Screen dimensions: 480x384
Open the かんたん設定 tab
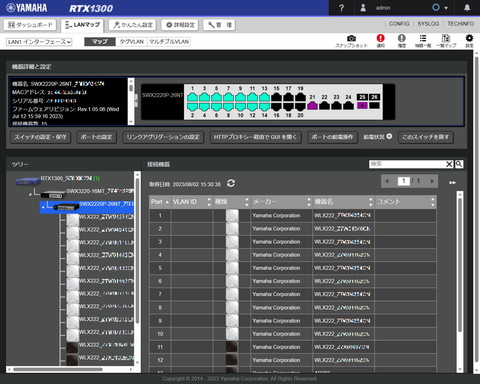133,25
